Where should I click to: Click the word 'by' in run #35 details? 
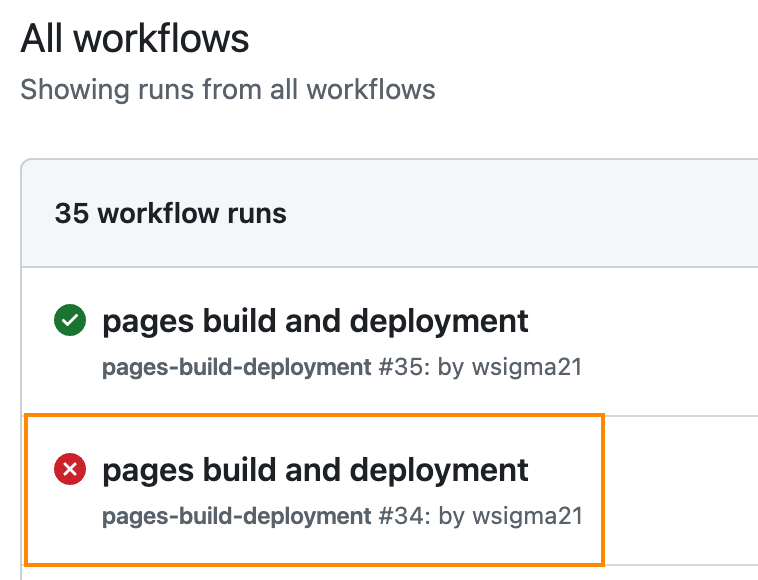click(451, 367)
